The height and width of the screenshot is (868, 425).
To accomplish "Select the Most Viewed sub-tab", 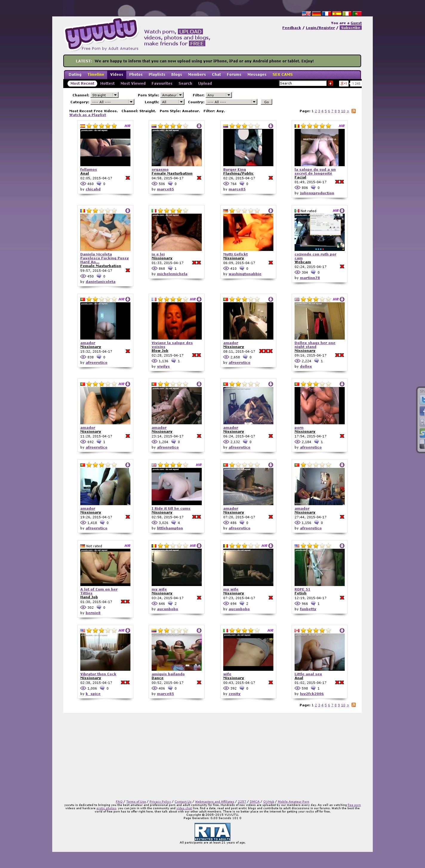I will pyautogui.click(x=133, y=84).
